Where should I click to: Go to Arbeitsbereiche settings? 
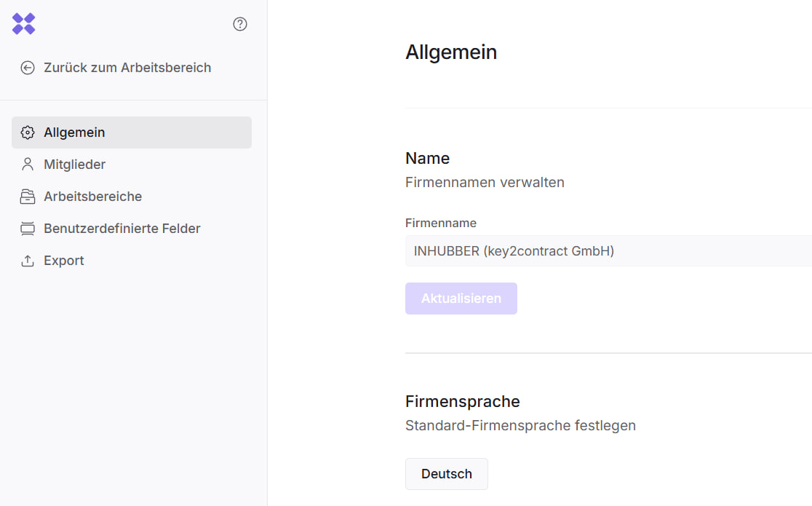92,197
